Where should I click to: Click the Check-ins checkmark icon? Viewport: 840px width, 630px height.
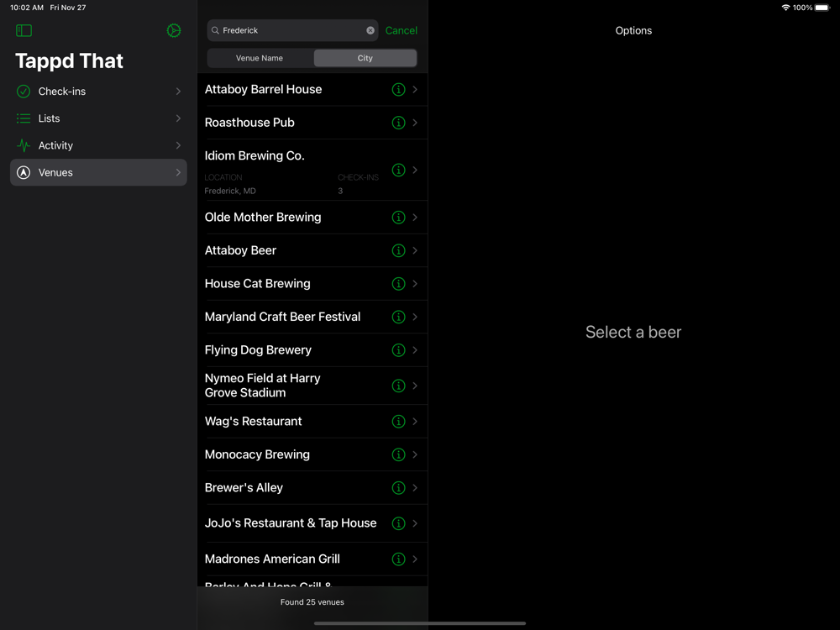(x=24, y=92)
